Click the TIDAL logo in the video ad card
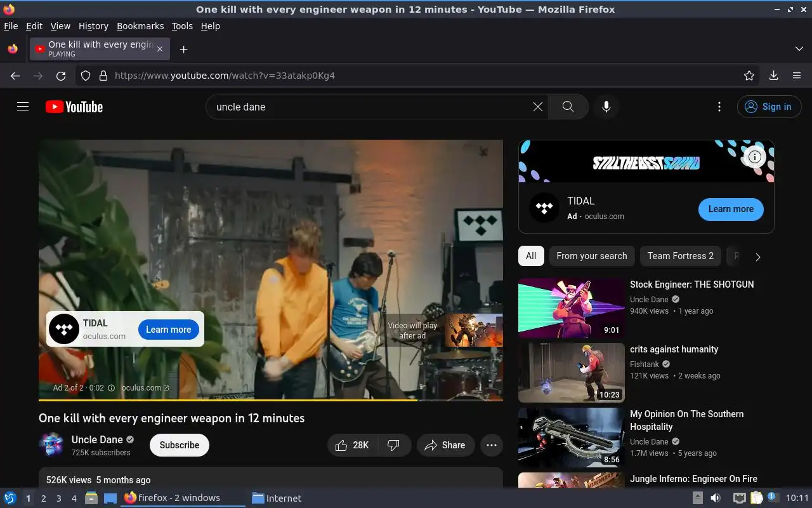This screenshot has height=508, width=812. [x=64, y=329]
